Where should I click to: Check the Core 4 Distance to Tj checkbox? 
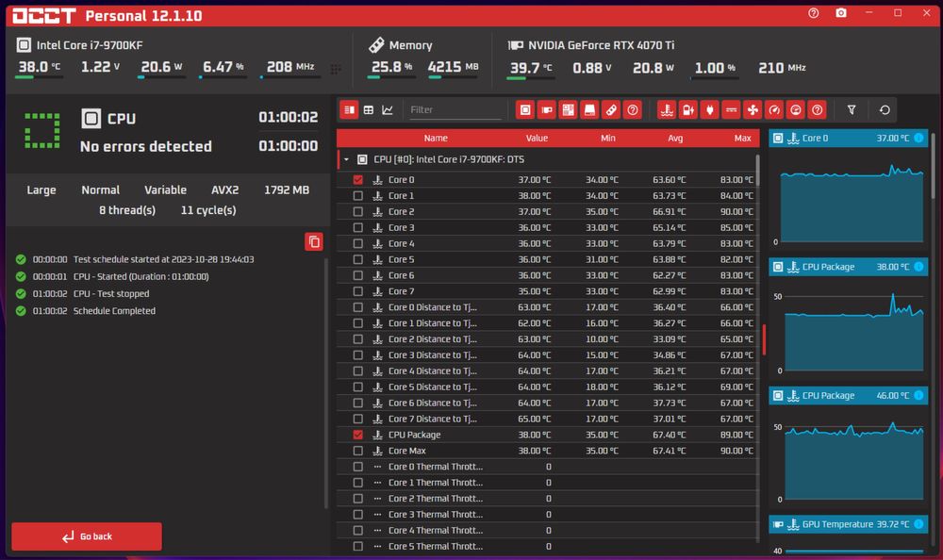[357, 371]
